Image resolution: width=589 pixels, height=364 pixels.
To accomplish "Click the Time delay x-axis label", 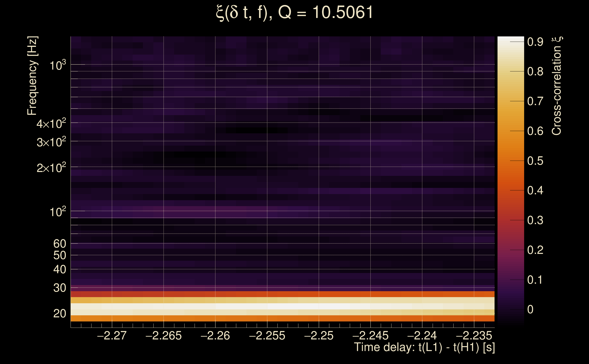I will coord(424,347).
